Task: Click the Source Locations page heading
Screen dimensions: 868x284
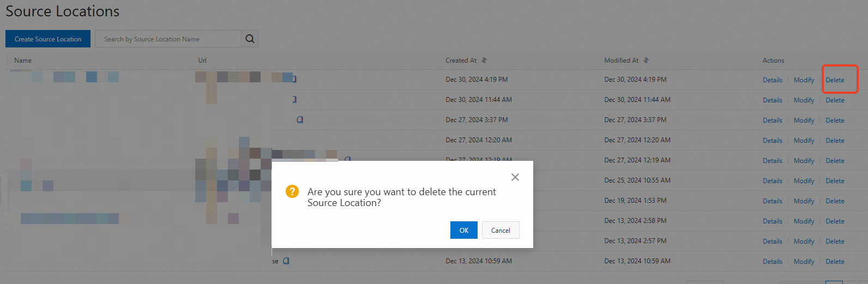Action: point(63,11)
